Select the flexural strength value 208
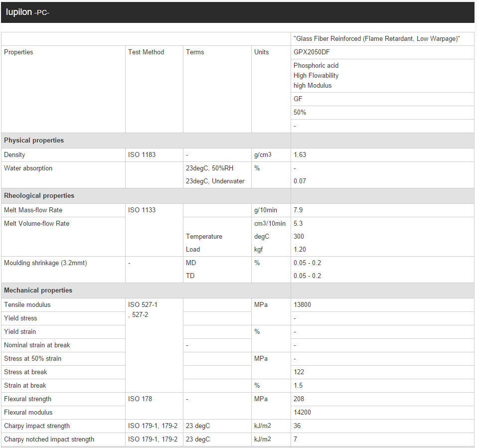477x448 pixels. tap(299, 399)
